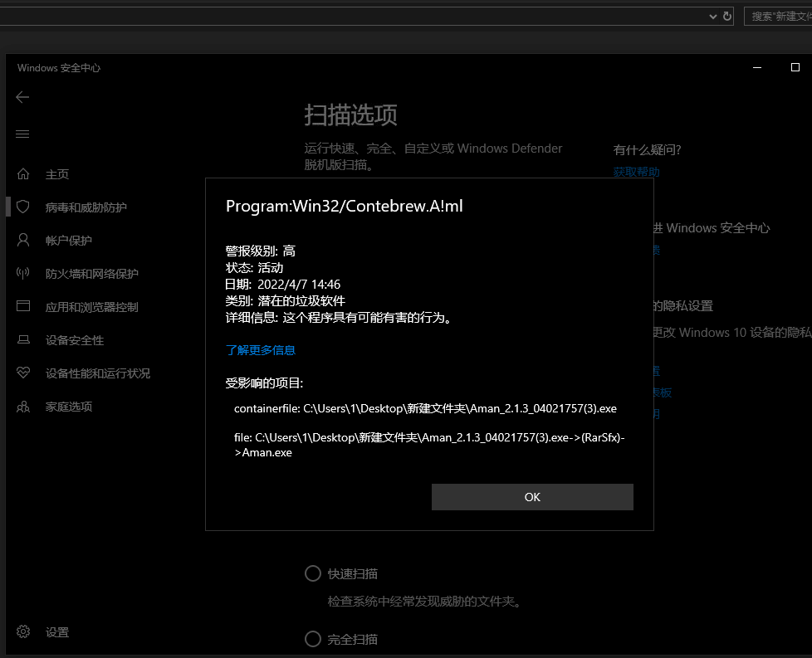Click the 扫描选项 page heading
Screen dimensions: 812x658
point(350,115)
